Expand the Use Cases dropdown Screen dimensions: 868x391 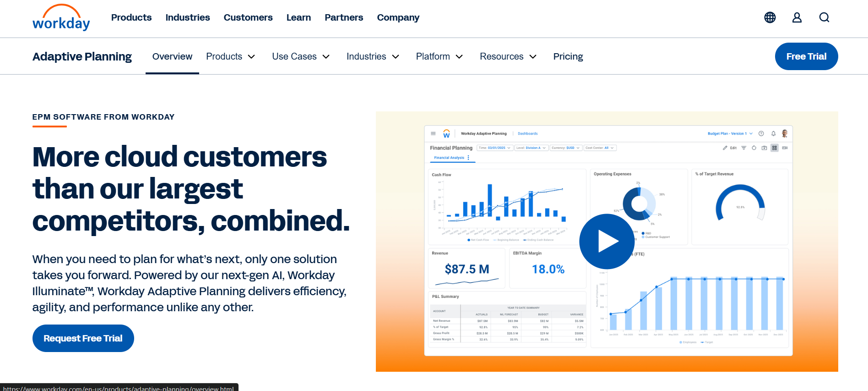[301, 56]
